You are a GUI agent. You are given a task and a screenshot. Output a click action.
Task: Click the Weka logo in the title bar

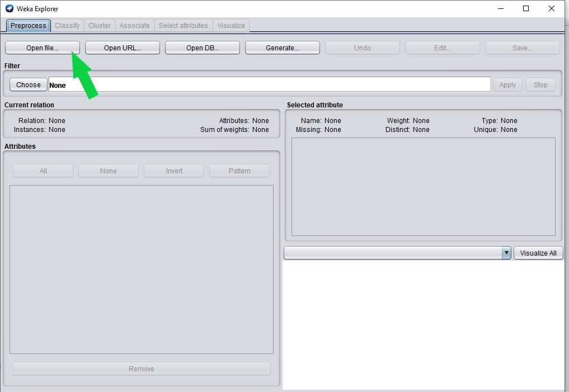pyautogui.click(x=8, y=8)
